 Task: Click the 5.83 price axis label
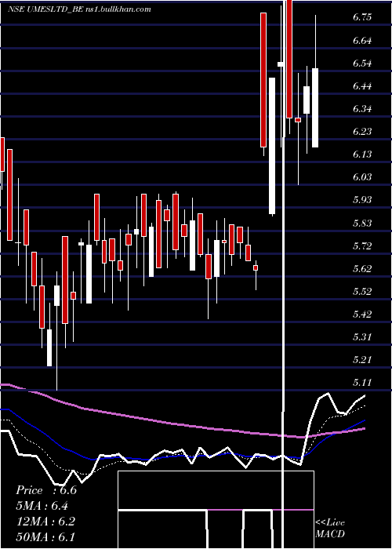click(x=362, y=223)
